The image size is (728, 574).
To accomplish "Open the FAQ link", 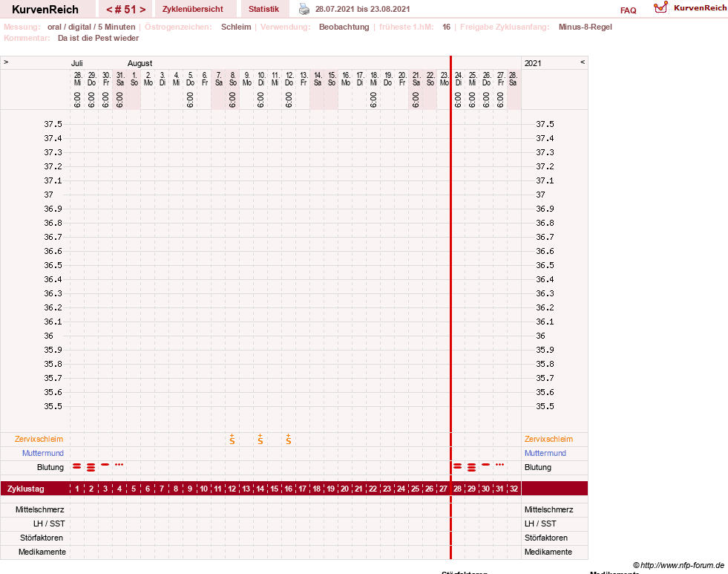I will [628, 10].
